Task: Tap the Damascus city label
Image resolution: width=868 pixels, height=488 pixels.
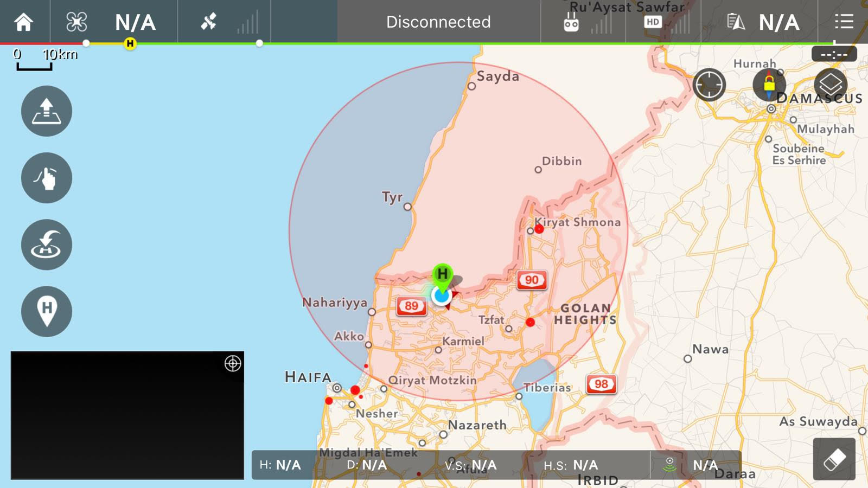Action: click(819, 98)
